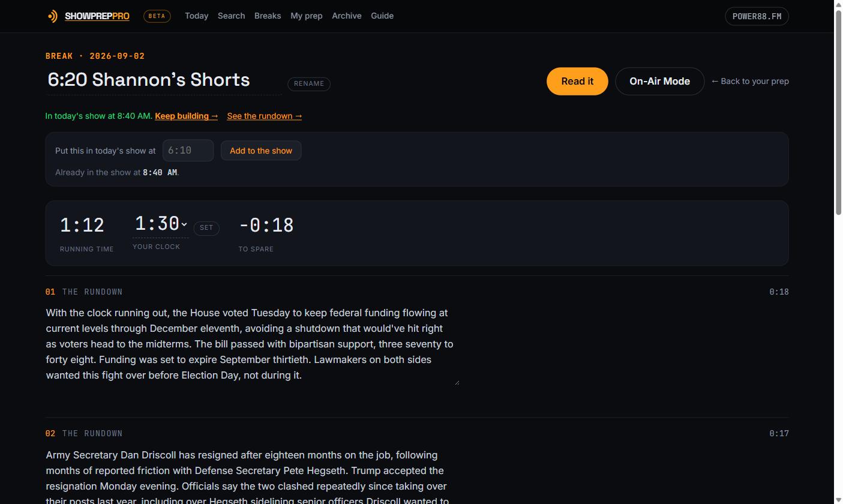Image resolution: width=843 pixels, height=504 pixels.
Task: Click the SET clock button
Action: point(206,228)
